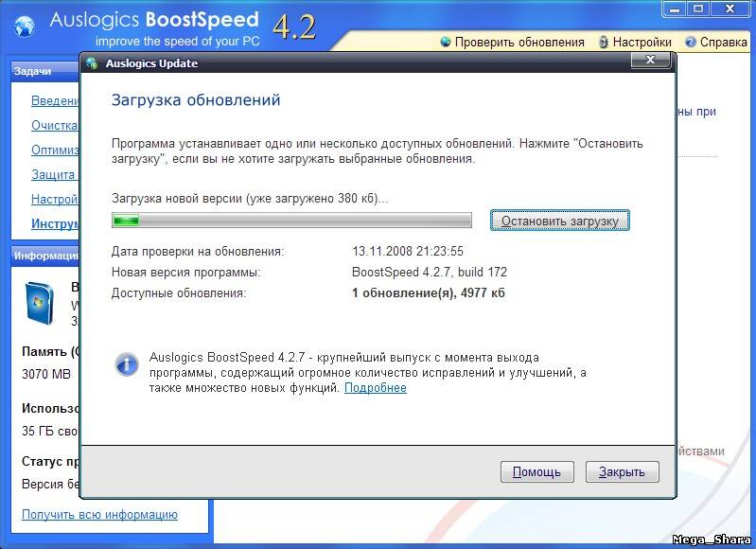The height and width of the screenshot is (549, 756).
Task: Click the download progress bar
Action: click(x=291, y=221)
